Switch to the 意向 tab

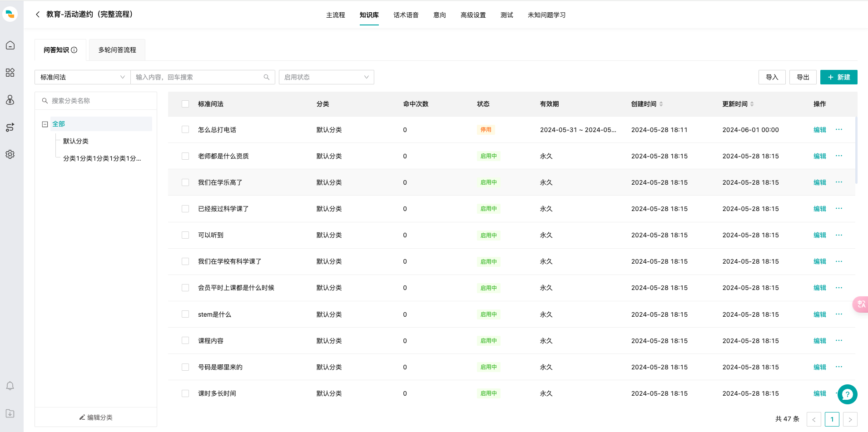coord(440,15)
